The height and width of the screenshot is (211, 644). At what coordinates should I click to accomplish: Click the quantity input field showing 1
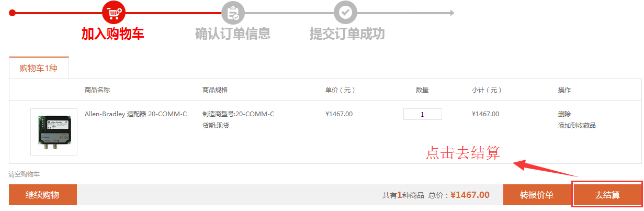click(422, 114)
